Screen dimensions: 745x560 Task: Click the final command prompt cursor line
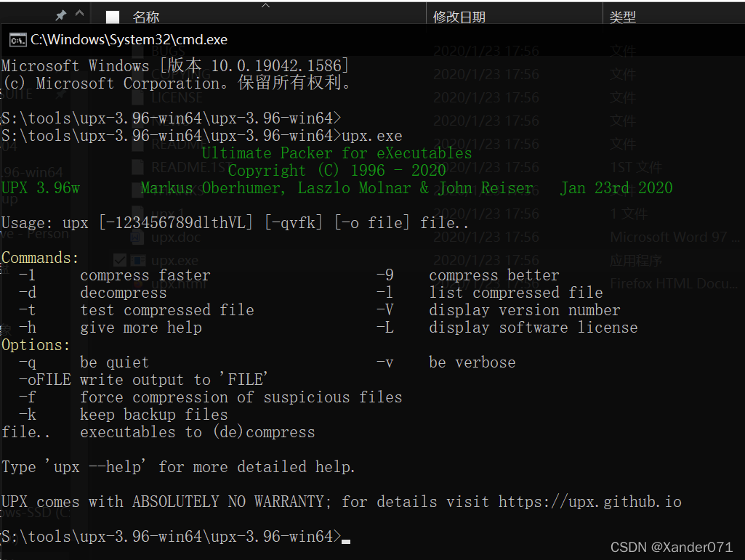[x=176, y=537]
